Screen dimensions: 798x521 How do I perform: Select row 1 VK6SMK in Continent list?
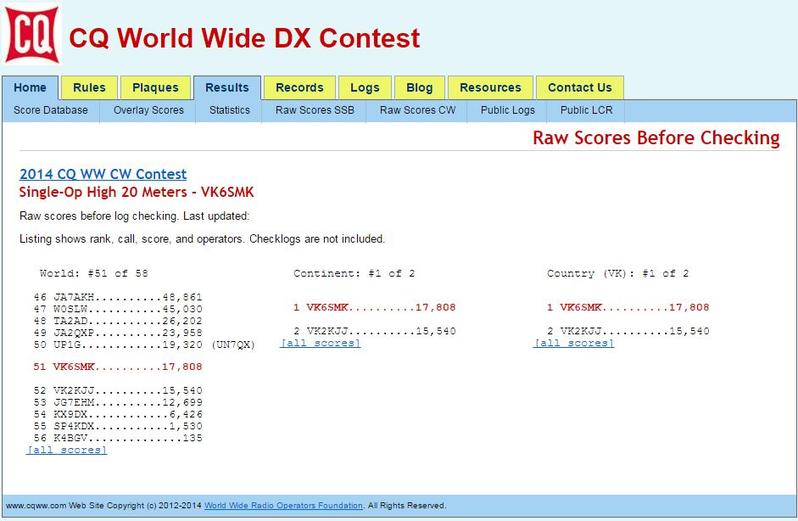pyautogui.click(x=375, y=307)
